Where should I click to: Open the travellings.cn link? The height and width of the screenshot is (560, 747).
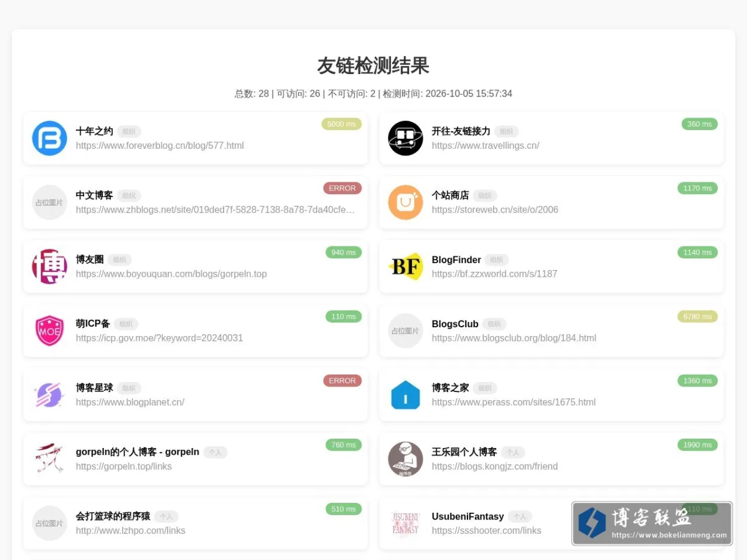(486, 146)
